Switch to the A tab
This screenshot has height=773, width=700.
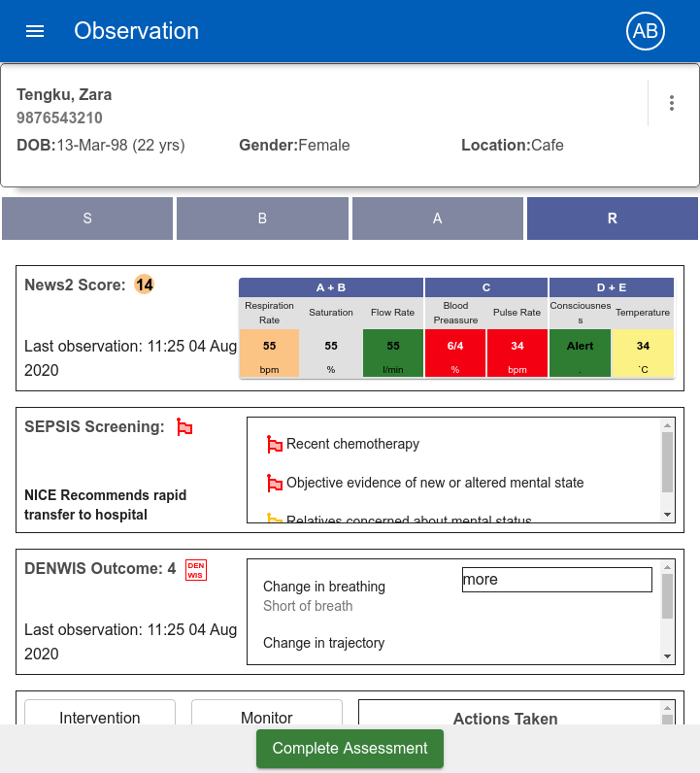437,218
